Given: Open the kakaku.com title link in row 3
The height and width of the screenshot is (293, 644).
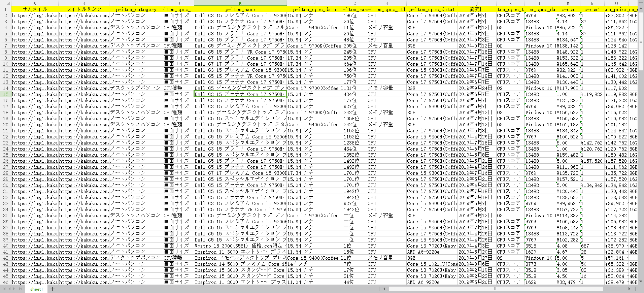Looking at the screenshot, I should 84,22.
